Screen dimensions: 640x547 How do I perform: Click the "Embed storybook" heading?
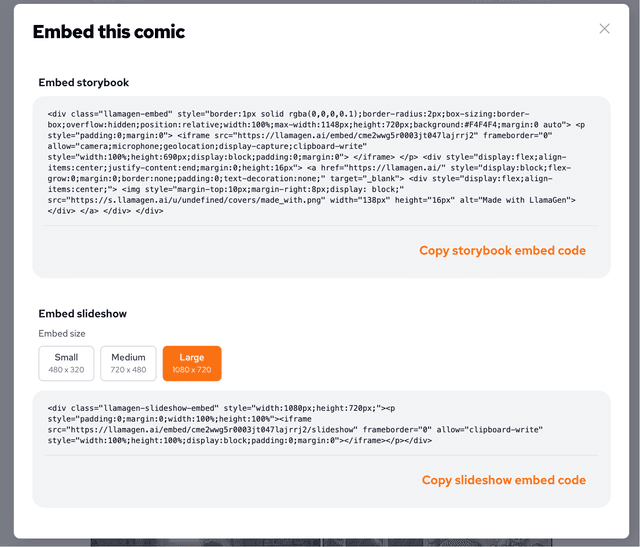[x=84, y=83]
